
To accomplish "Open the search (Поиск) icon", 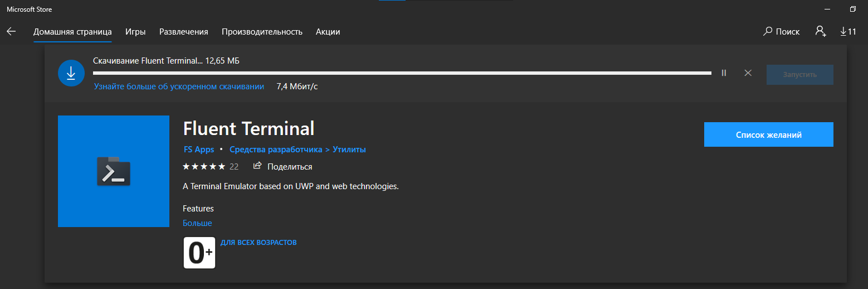I will click(x=768, y=32).
